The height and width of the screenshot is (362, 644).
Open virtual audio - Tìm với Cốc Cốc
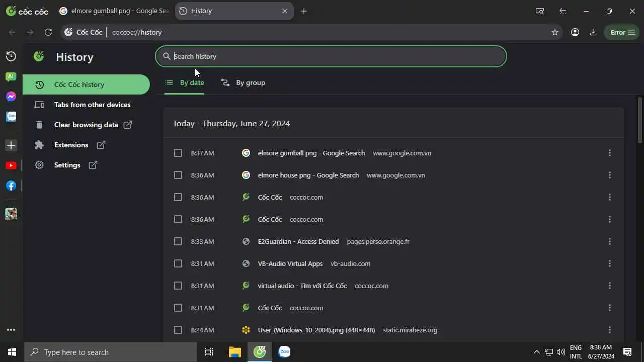pyautogui.click(x=302, y=286)
